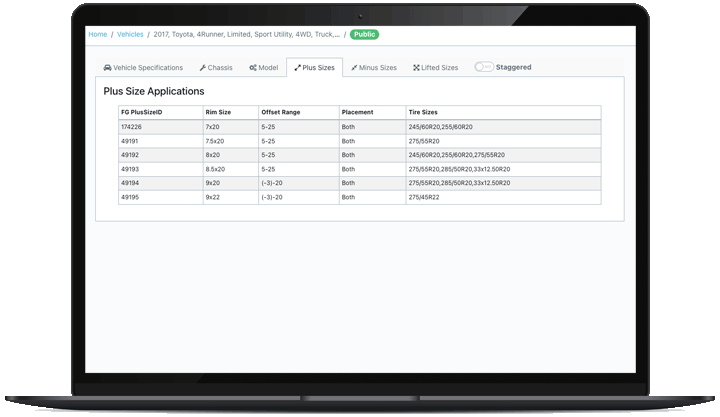This screenshot has height=417, width=720.
Task: Enable the Staggered toggle switch
Action: click(484, 67)
